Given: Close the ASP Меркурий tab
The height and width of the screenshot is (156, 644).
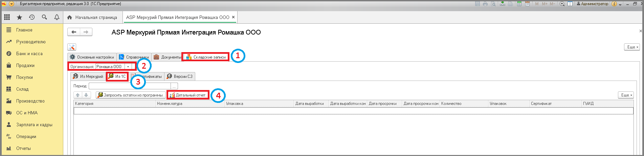Looking at the screenshot, I should pos(233,17).
